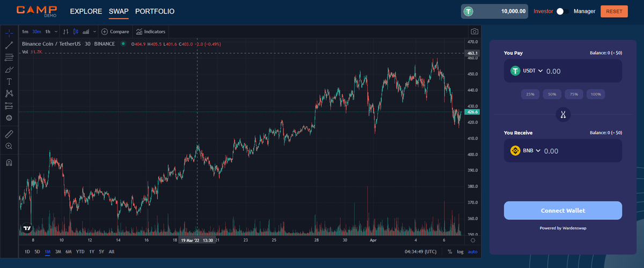644x268 pixels.
Task: Set interval to 1m
Action: [25, 32]
